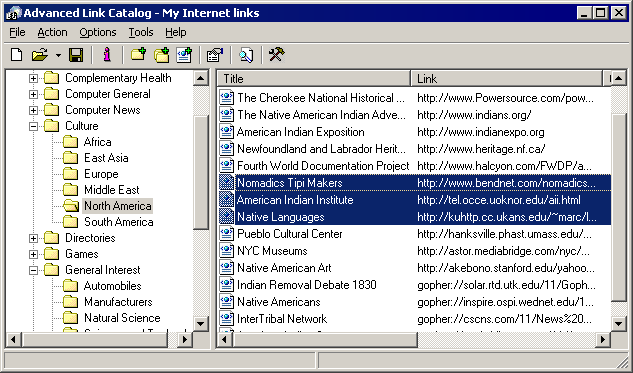The image size is (633, 373).
Task: Click the tree panel scroll up arrow
Action: pos(201,78)
